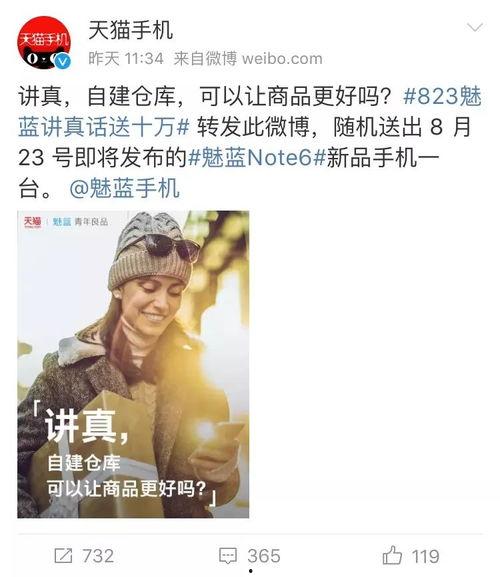
Task: Open the post options chevron menu
Action: point(474,27)
